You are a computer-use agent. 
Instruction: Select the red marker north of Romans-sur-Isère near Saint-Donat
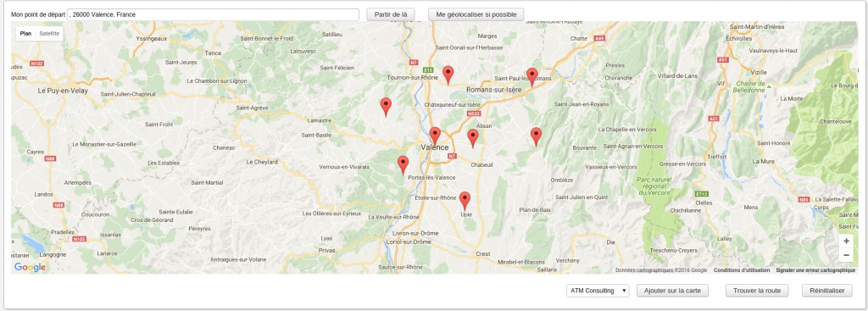coord(448,75)
